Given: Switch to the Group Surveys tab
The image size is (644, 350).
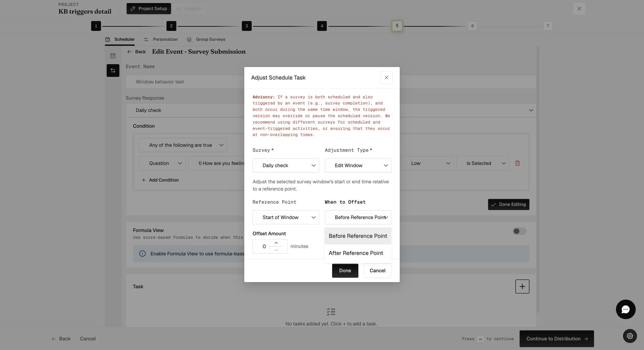Looking at the screenshot, I should pos(206,39).
